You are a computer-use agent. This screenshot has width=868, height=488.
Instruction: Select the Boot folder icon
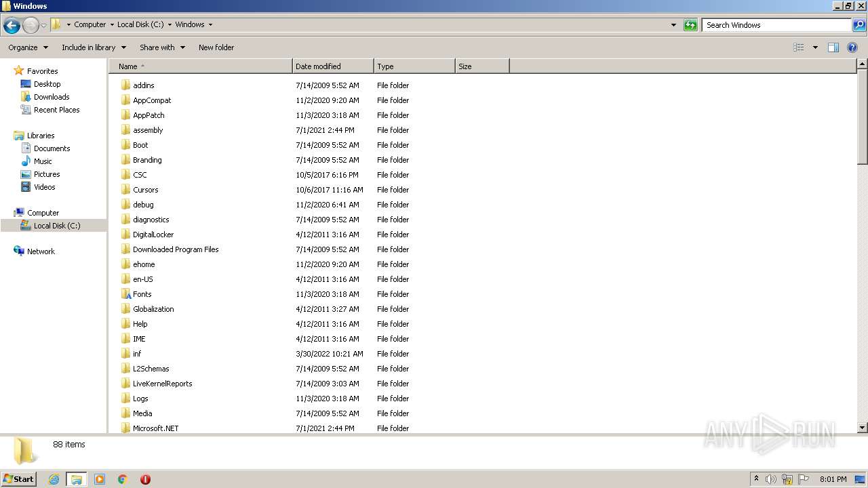click(x=125, y=145)
